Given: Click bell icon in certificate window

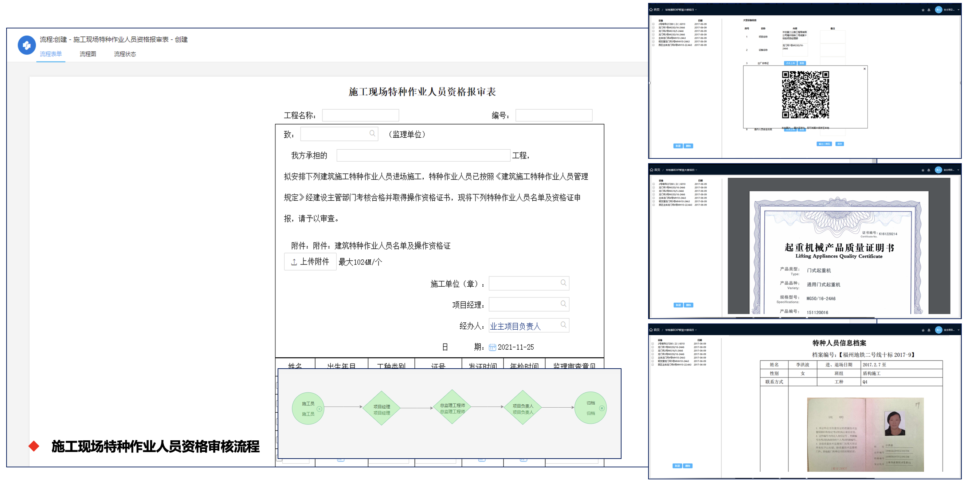Looking at the screenshot, I should [929, 170].
